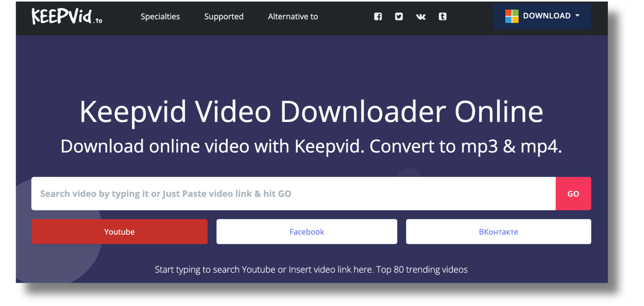Screen dimensions: 644x306
Task: Click the Keepvid Video Downloader Online heading
Action: click(x=311, y=112)
